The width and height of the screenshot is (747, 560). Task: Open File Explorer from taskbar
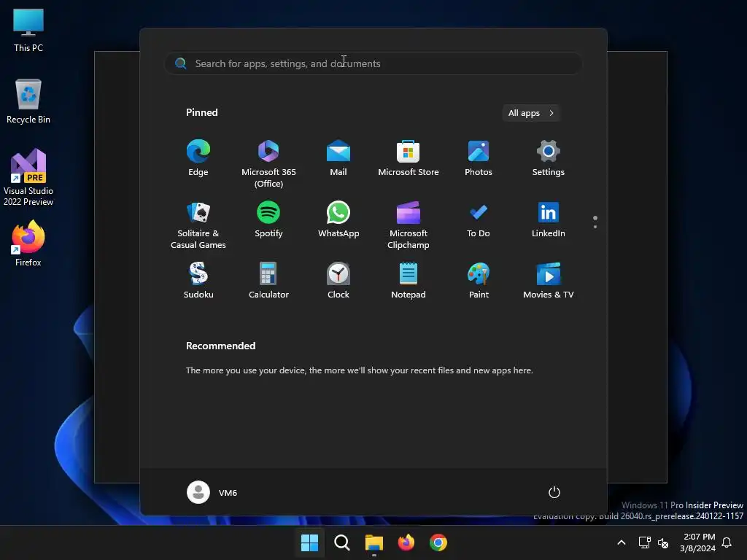374,542
